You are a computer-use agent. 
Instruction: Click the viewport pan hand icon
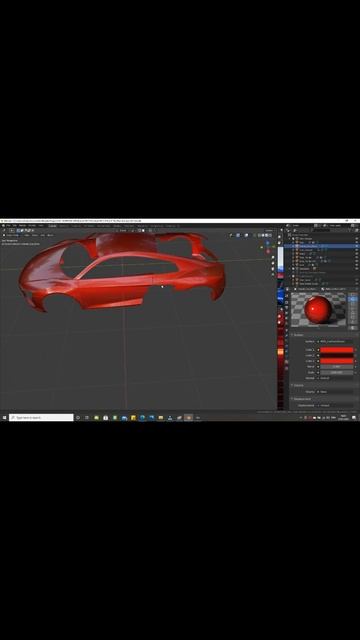tap(273, 263)
